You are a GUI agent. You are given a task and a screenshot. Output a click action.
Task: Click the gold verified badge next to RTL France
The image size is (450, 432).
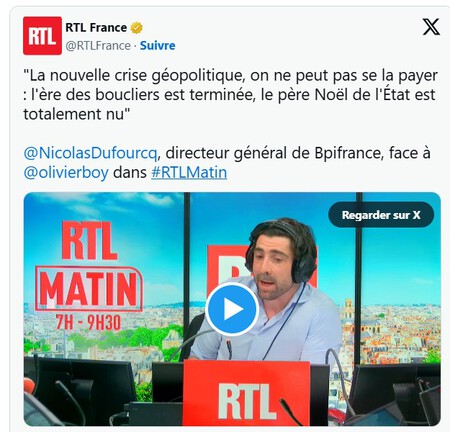tap(136, 28)
